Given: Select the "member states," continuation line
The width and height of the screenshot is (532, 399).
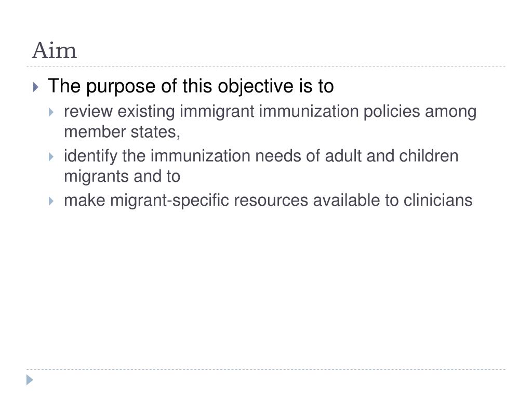Looking at the screenshot, I should coord(122,132).
